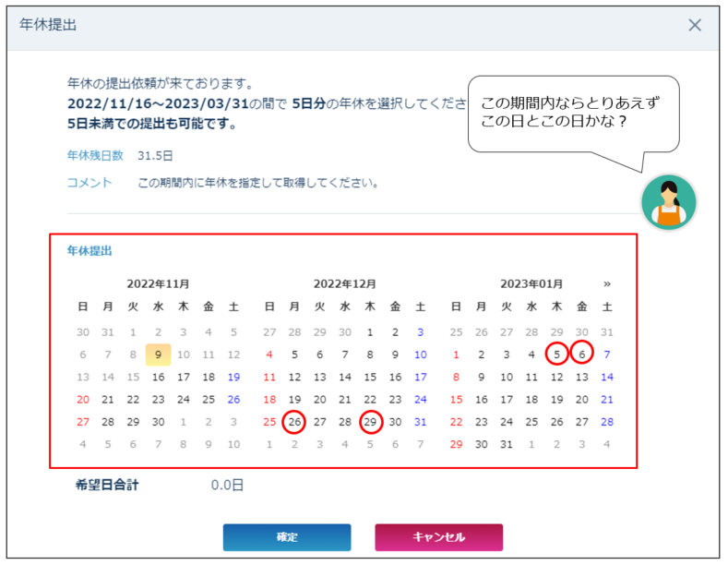Select November 21, 2022
The width and height of the screenshot is (728, 565).
[x=108, y=400]
